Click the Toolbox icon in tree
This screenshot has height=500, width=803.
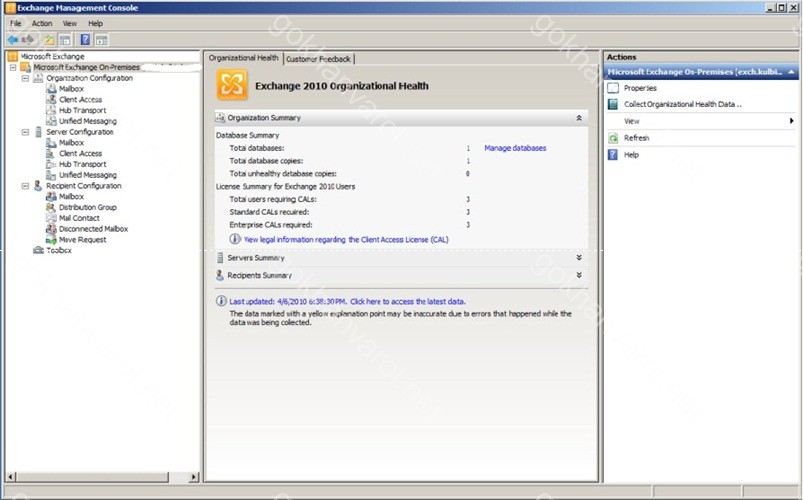coord(38,250)
